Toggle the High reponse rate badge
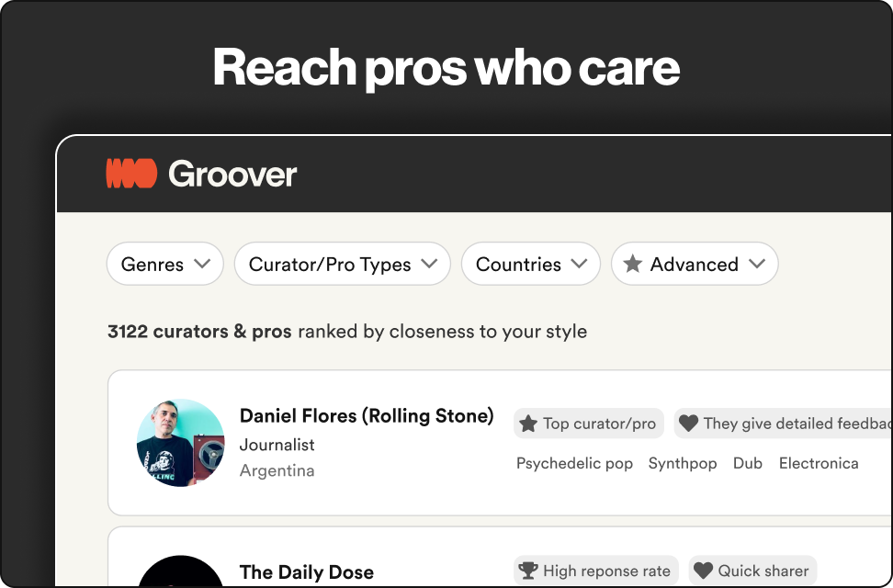The width and height of the screenshot is (893, 588). [596, 570]
